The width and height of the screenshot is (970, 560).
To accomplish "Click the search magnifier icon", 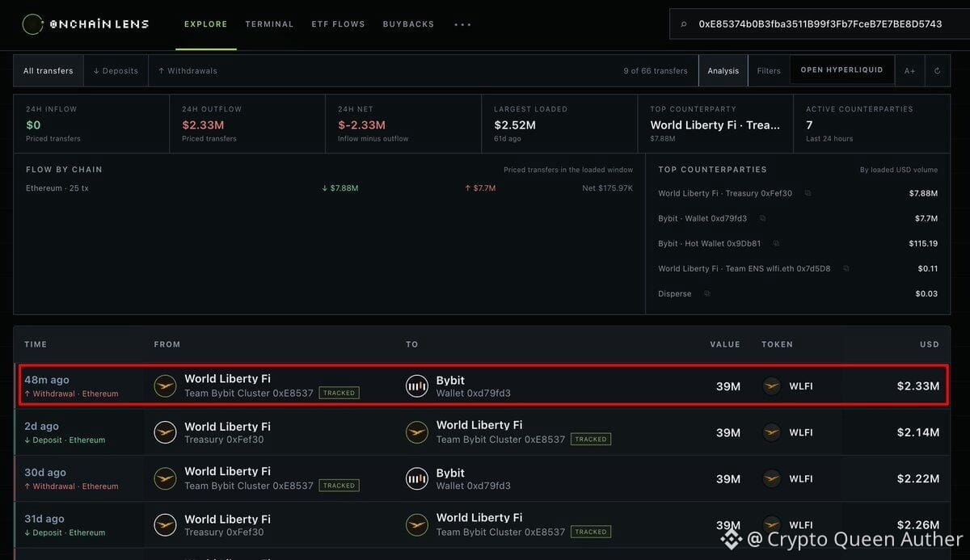I will click(x=684, y=24).
